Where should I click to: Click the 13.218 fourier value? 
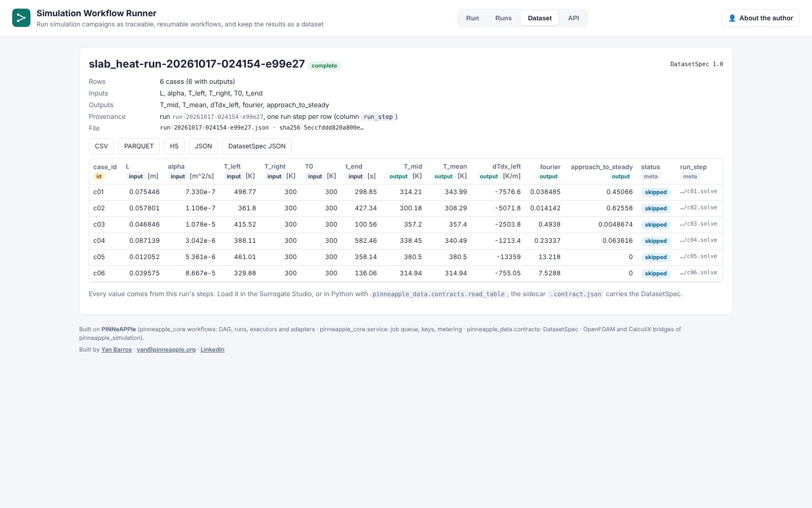pyautogui.click(x=550, y=257)
